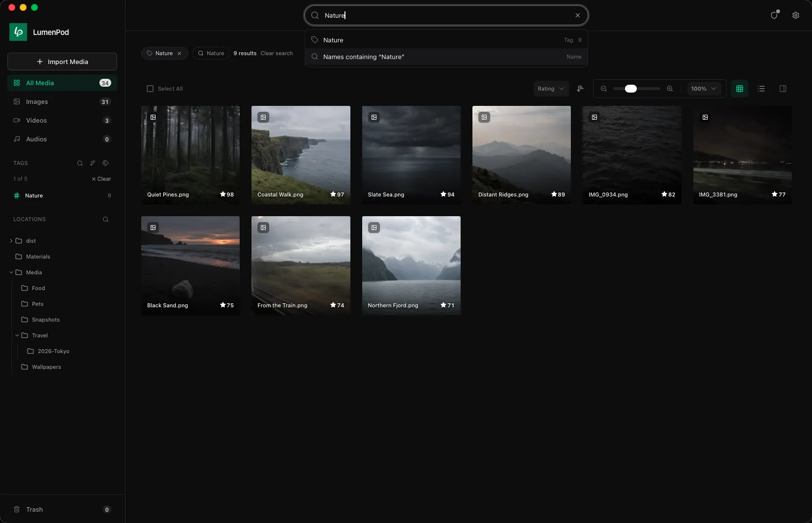
Task: Search tags using the magnifier icon
Action: pyautogui.click(x=80, y=163)
